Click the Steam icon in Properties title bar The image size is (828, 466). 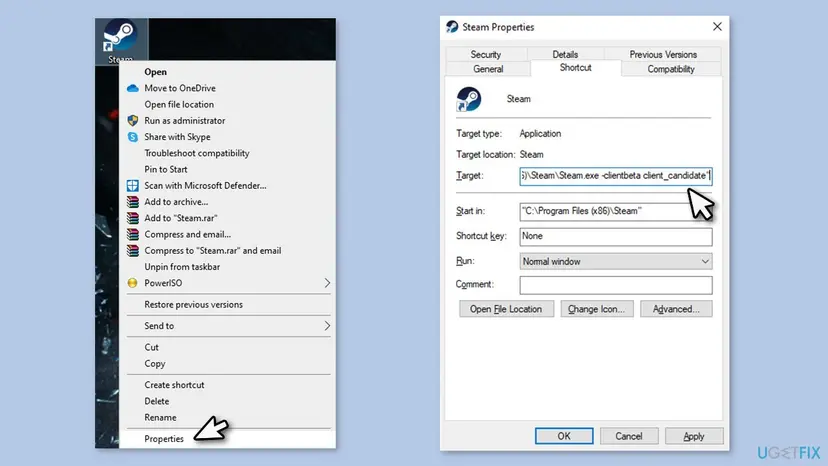pyautogui.click(x=452, y=26)
